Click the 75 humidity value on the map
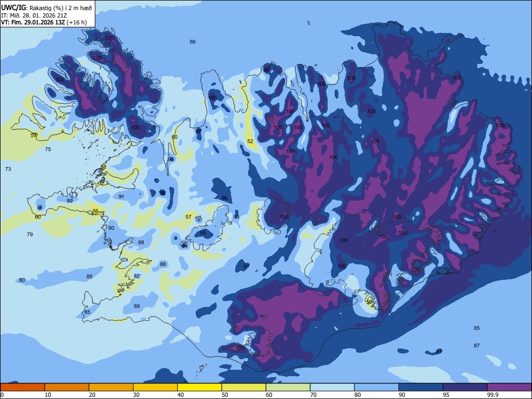The image size is (532, 399). click(x=48, y=149)
